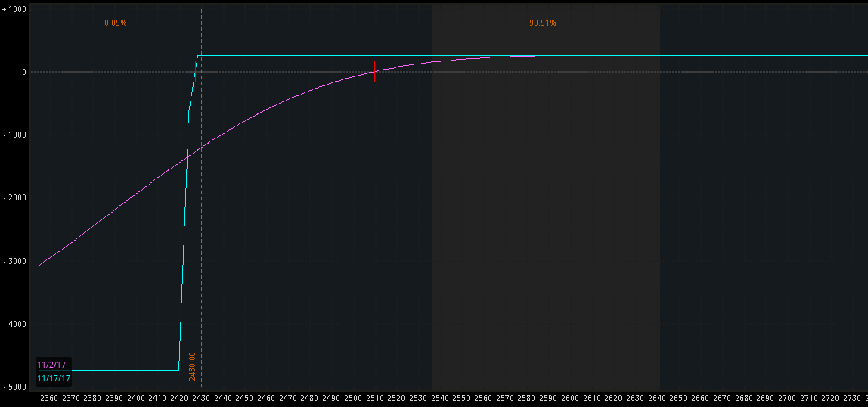The height and width of the screenshot is (407, 868).
Task: Click the 2680 price on the horizontal axis
Action: (743, 398)
